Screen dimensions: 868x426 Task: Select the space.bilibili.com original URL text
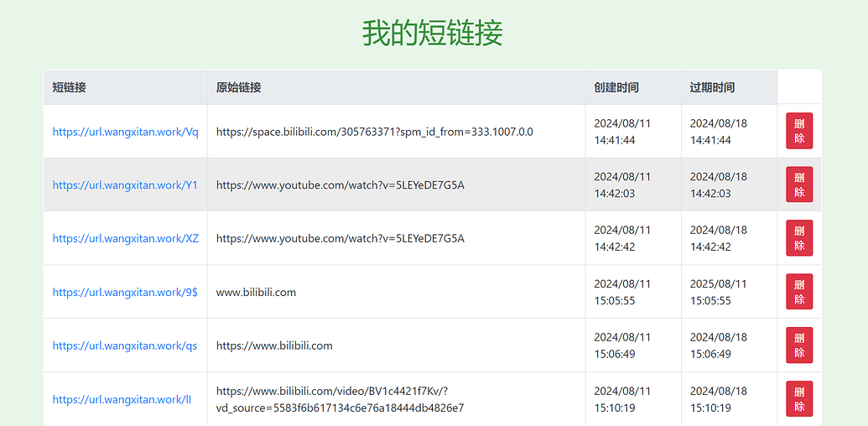point(375,132)
